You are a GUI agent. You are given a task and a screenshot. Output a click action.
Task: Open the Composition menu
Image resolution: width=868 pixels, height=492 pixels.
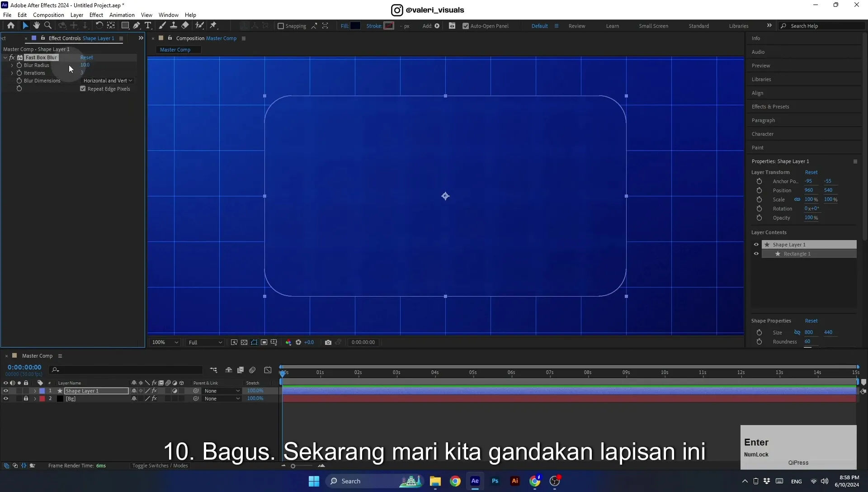[x=48, y=15]
